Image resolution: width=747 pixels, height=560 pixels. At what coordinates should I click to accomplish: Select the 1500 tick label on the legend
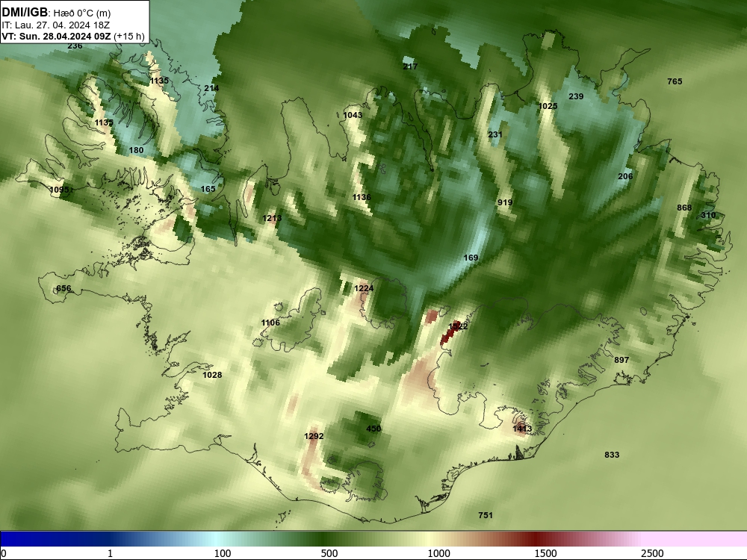coord(545,553)
